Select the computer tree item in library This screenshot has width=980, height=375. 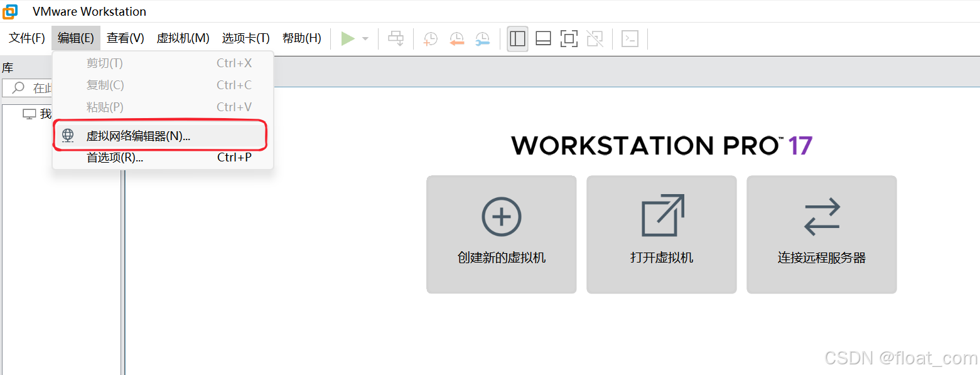click(x=37, y=114)
